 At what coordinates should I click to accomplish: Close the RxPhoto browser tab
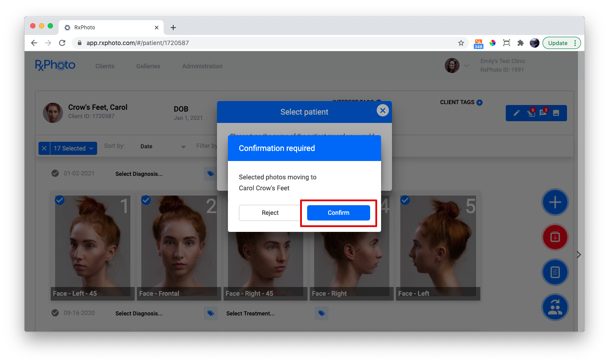click(157, 28)
